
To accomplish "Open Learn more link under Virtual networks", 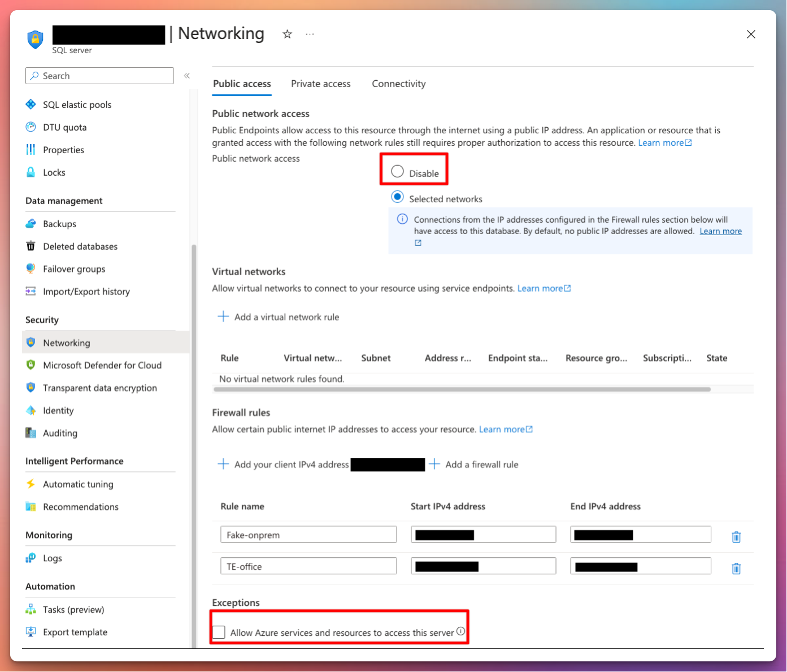I will pyautogui.click(x=543, y=288).
